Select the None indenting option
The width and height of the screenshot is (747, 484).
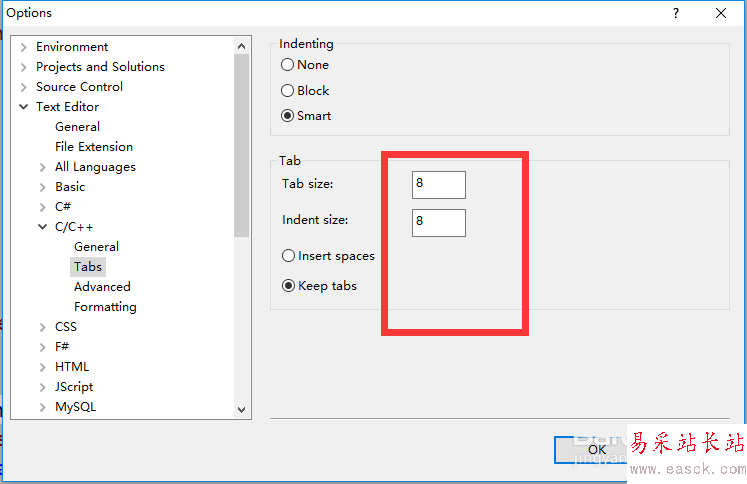pyautogui.click(x=288, y=65)
